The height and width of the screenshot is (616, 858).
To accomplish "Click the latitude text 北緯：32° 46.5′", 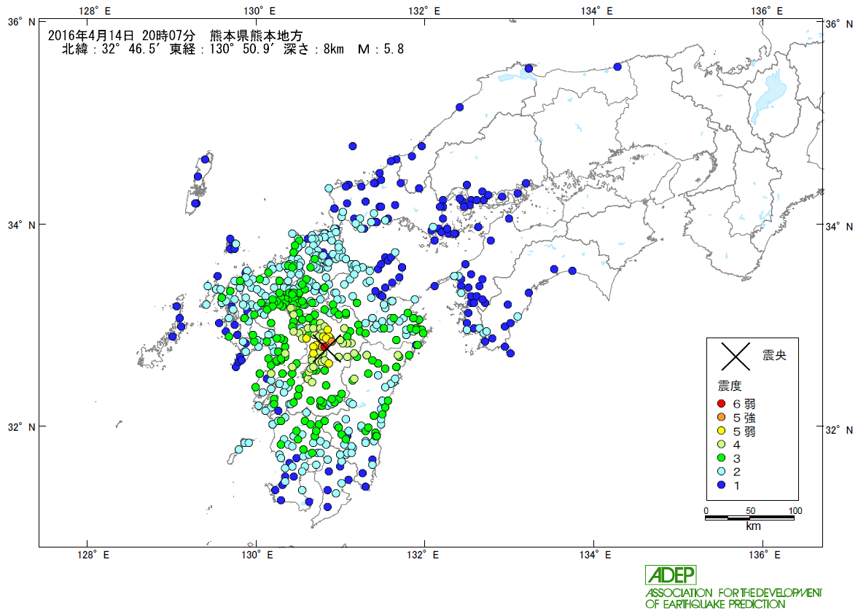I will [x=111, y=50].
